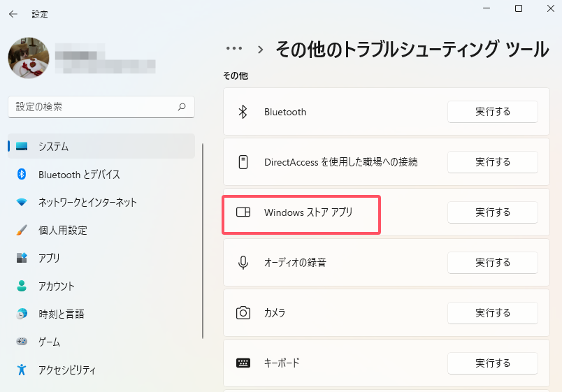The image size is (562, 392).
Task: Click the Bluetooth troubleshooter icon
Action: tap(243, 112)
